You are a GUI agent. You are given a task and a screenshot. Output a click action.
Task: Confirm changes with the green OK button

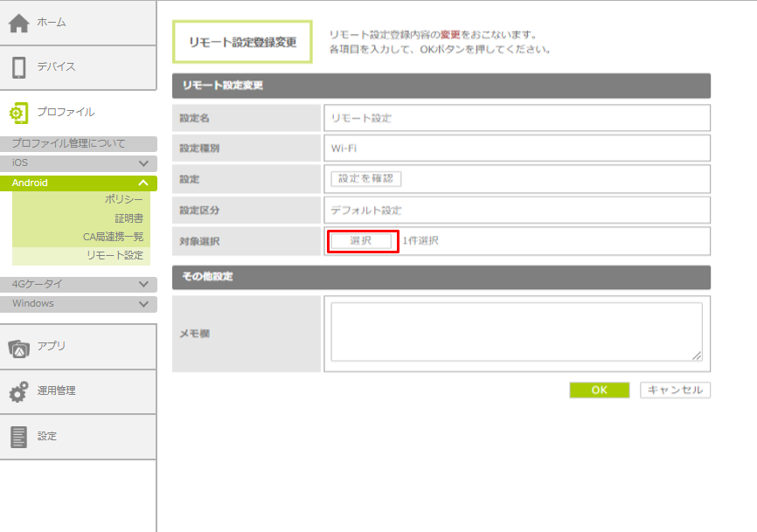[599, 390]
